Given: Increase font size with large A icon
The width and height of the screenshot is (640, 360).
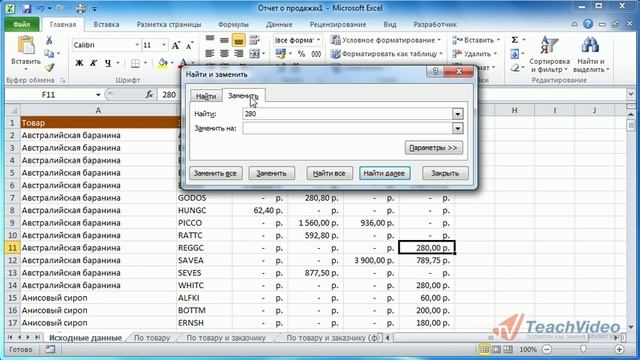Looking at the screenshot, I should point(176,45).
